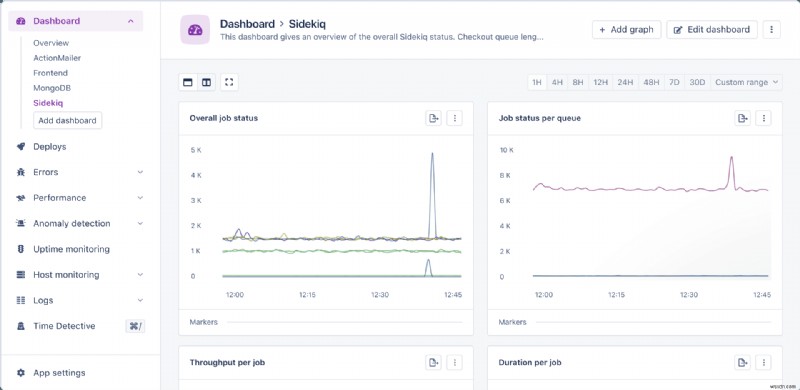
Task: Click the Add dashboard button
Action: coord(67,120)
